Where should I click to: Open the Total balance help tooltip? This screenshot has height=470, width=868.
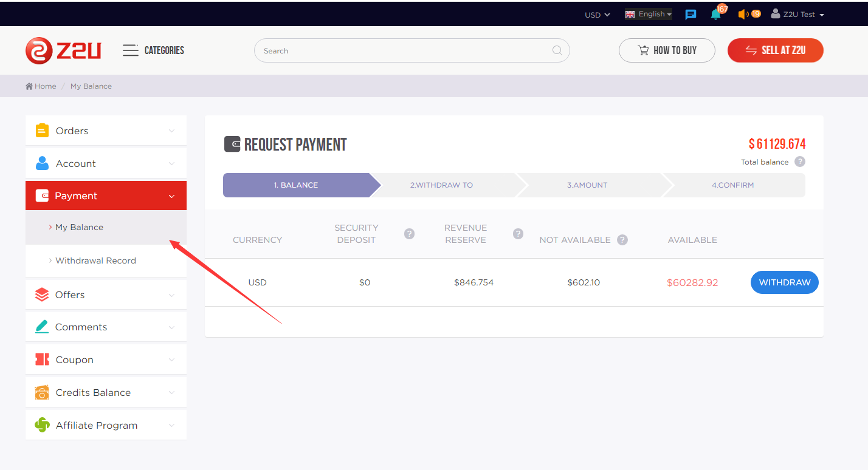pyautogui.click(x=799, y=162)
